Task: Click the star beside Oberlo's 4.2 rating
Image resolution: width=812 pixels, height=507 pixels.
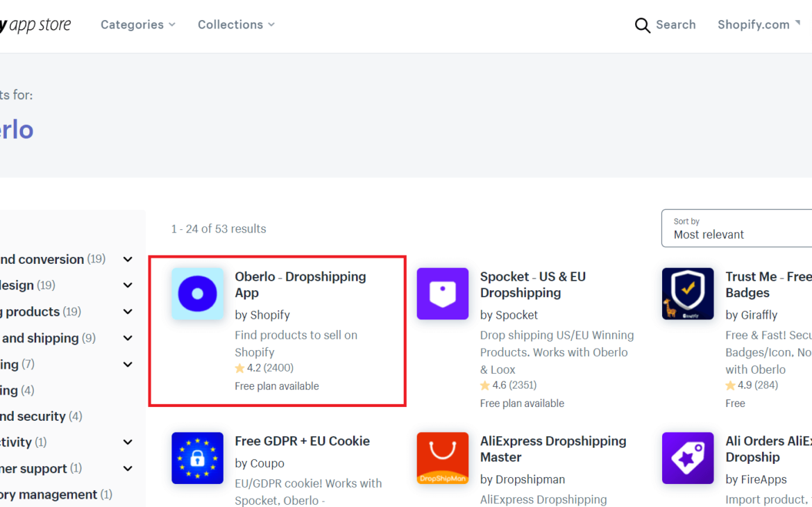Action: tap(239, 368)
